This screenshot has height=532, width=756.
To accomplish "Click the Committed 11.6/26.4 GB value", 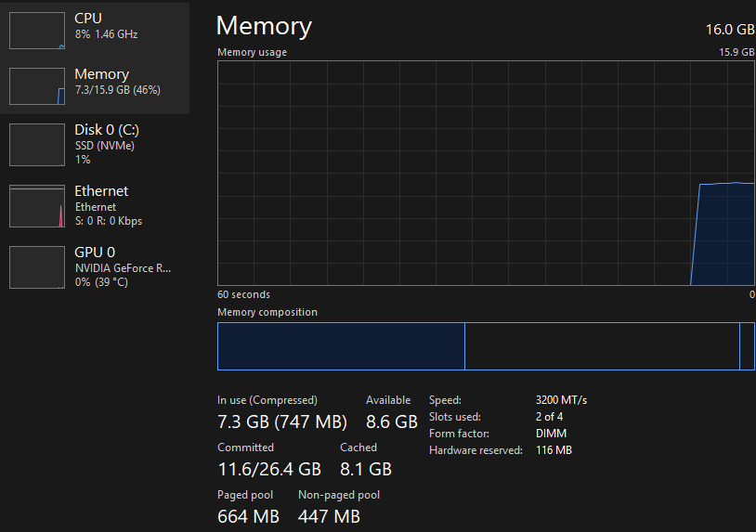I will (x=269, y=469).
